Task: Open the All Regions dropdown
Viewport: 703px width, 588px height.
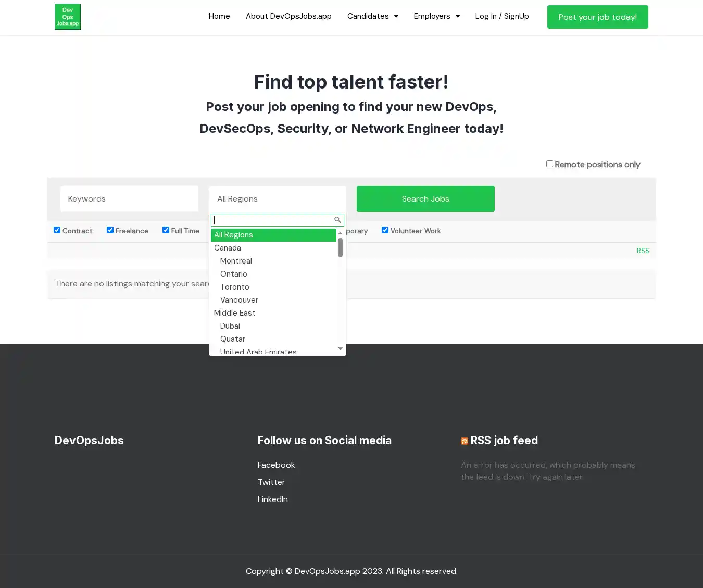Action: (277, 199)
